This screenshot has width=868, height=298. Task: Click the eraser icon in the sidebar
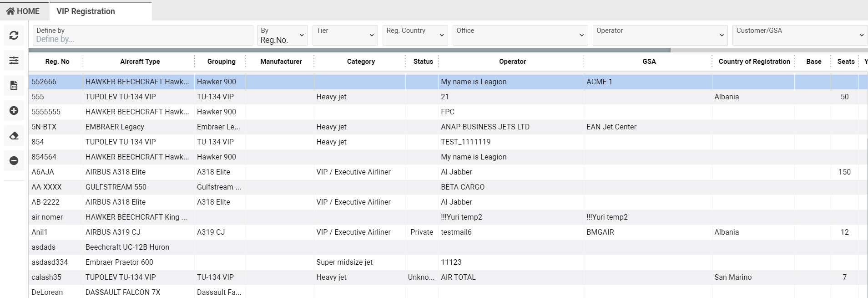tap(14, 136)
